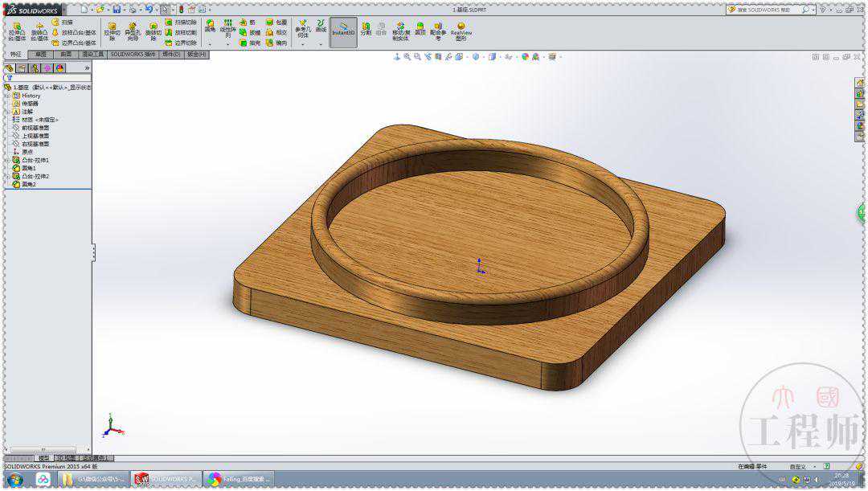Open the SOLIDWORKS 插件 tab
This screenshot has width=868, height=491.
point(133,55)
